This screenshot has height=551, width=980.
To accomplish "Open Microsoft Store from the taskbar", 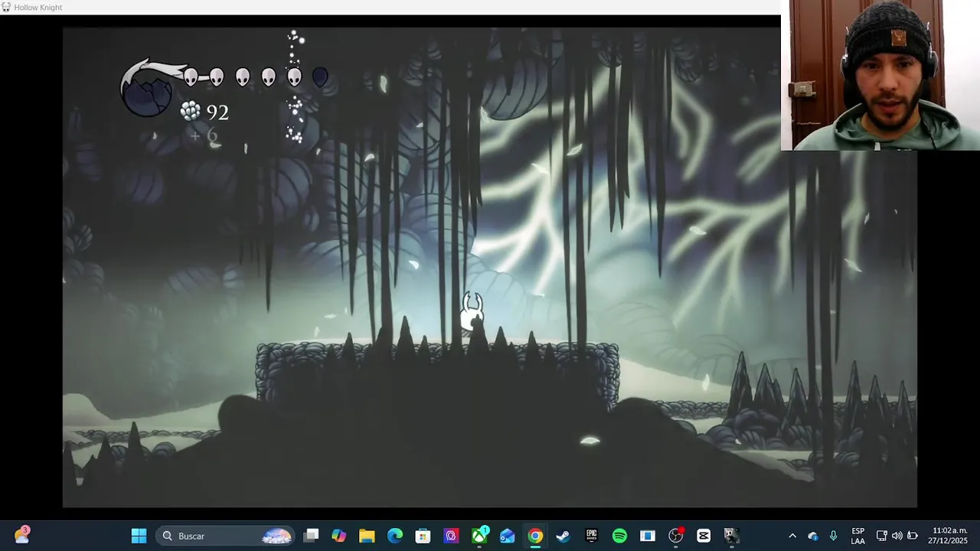I will (423, 536).
